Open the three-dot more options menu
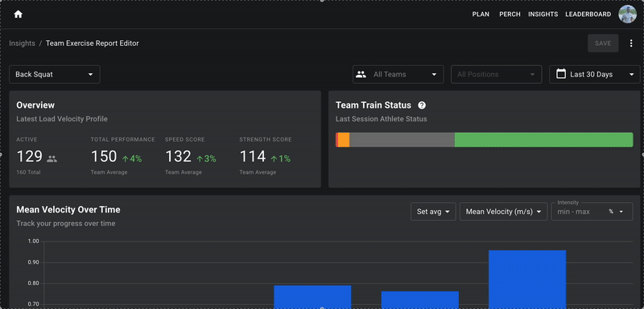Viewport: 644px width, 309px height. point(631,43)
